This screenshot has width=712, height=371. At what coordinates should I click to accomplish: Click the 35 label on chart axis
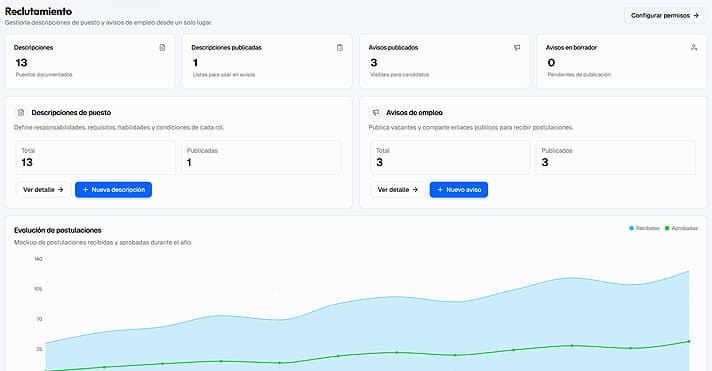[39, 349]
